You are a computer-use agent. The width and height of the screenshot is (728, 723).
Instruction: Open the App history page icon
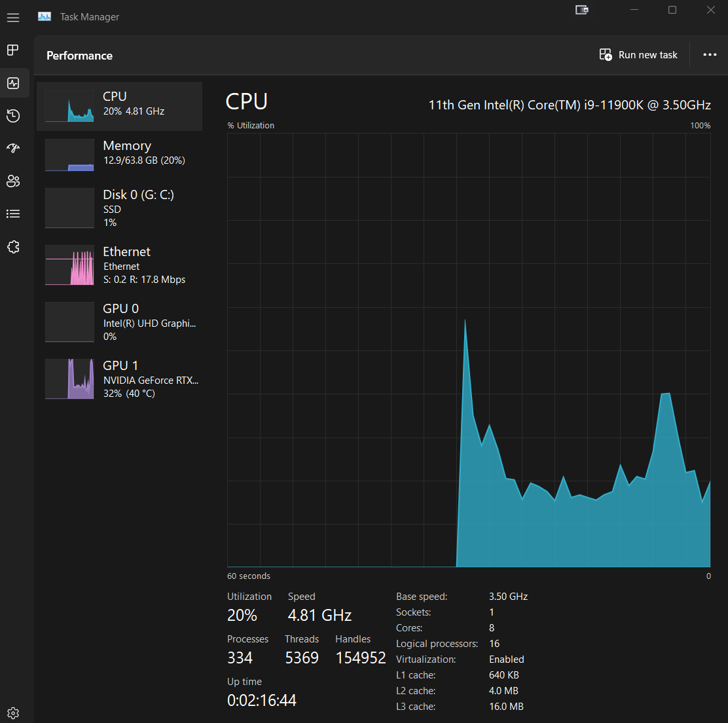point(13,116)
